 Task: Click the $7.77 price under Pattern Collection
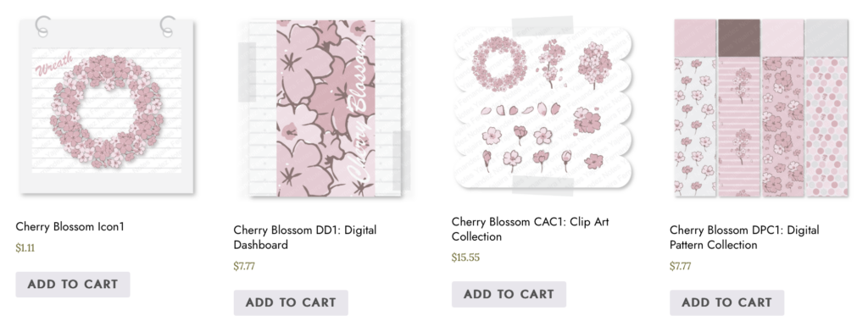click(x=681, y=266)
